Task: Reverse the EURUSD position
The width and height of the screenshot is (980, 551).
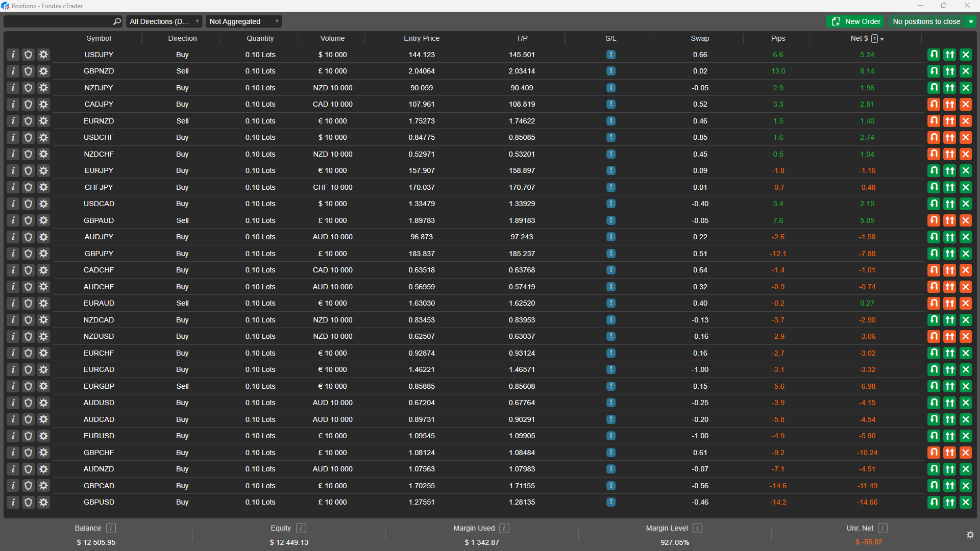Action: point(934,436)
